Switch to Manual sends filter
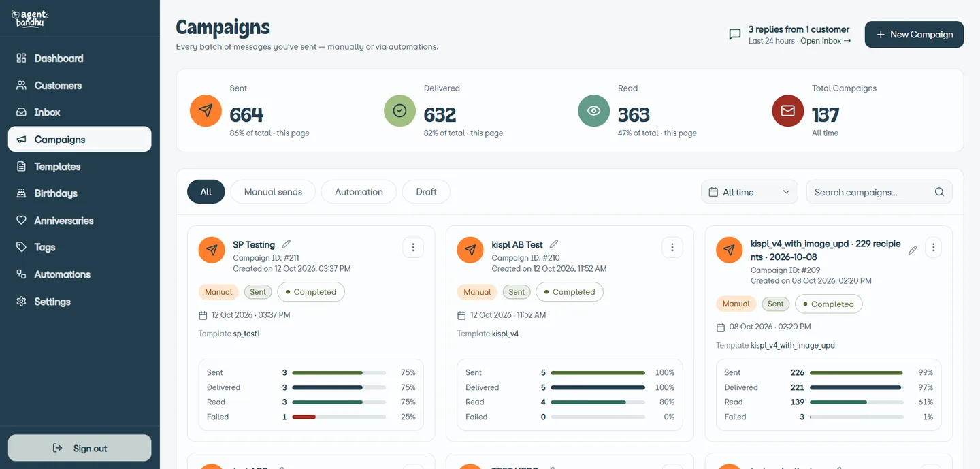Viewport: 980px width, 469px height. point(273,192)
